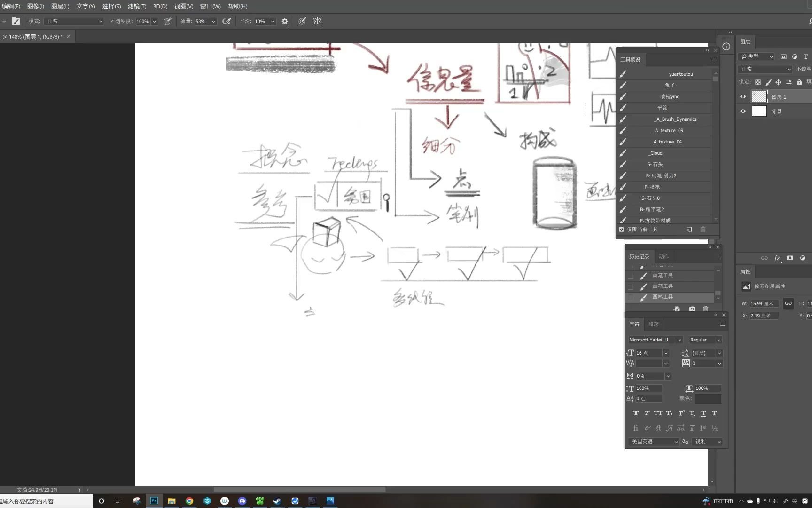Add layer style fx icon

click(777, 258)
